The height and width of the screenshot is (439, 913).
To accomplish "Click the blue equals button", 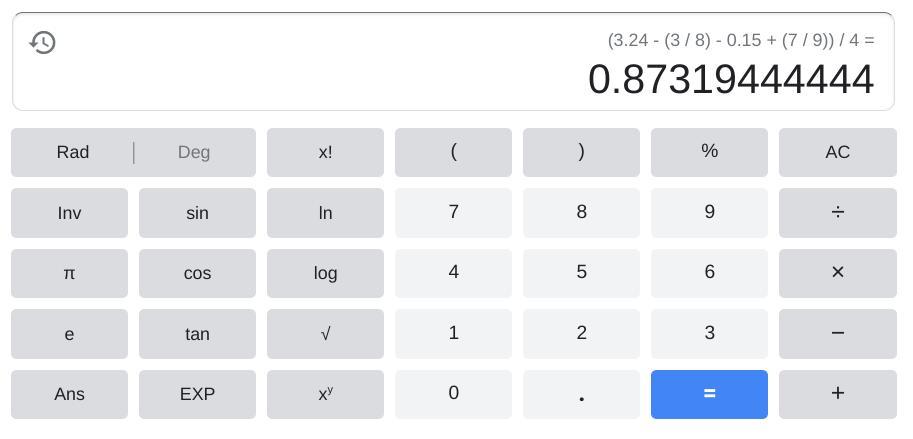I will tap(709, 394).
